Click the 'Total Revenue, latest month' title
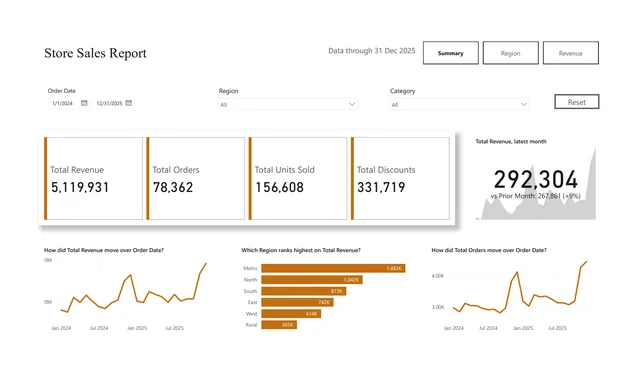The height and width of the screenshot is (370, 640). pyautogui.click(x=511, y=141)
